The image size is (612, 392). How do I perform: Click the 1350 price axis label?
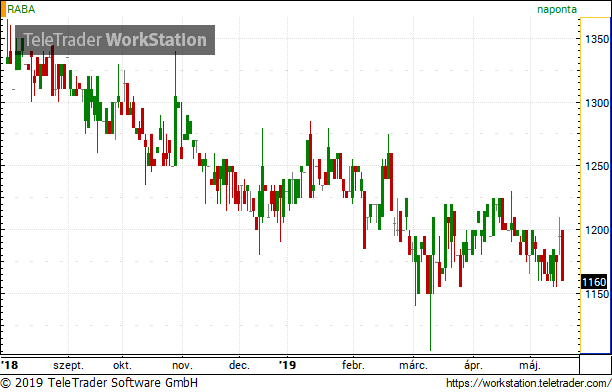(x=597, y=39)
